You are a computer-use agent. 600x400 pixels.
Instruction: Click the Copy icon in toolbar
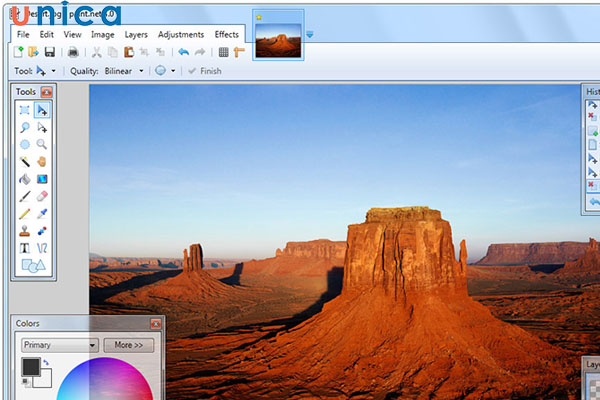pos(112,52)
